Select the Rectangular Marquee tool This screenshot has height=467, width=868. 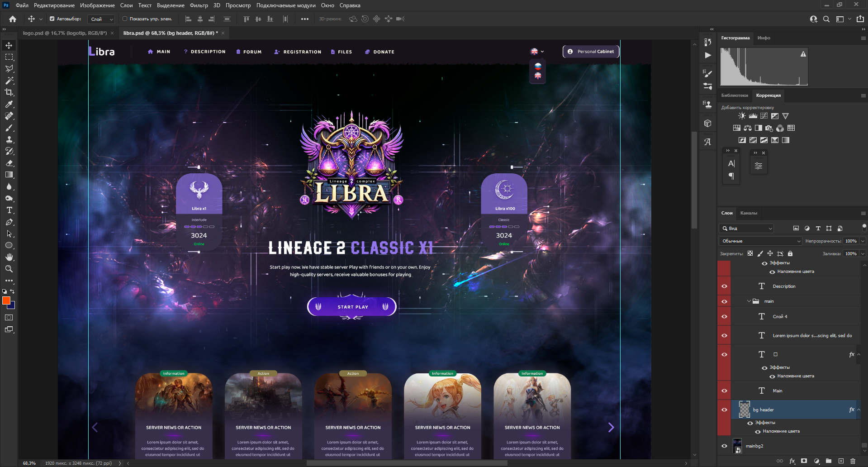(9, 57)
